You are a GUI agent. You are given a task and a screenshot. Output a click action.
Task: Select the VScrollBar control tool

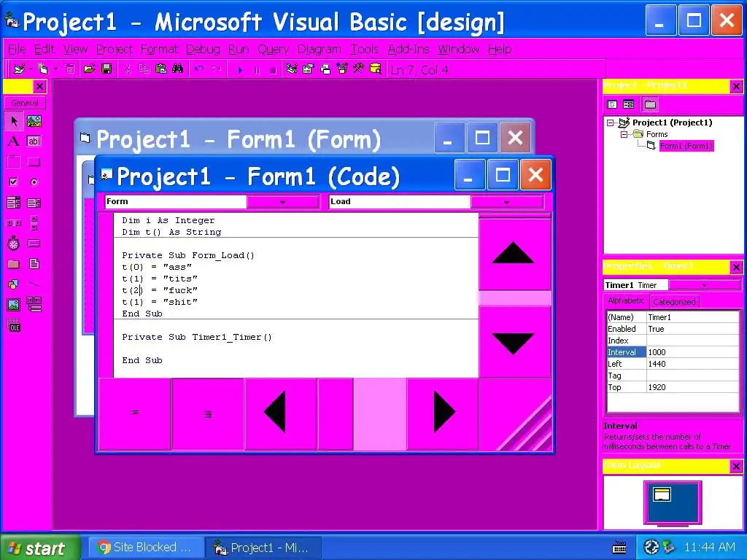(x=34, y=223)
